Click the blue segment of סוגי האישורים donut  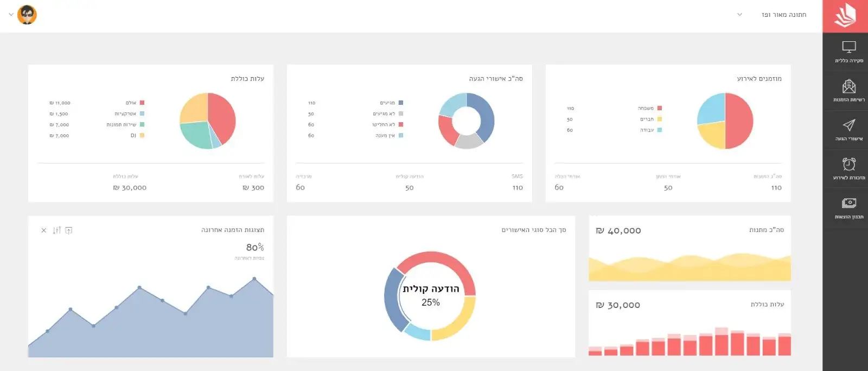(x=394, y=300)
